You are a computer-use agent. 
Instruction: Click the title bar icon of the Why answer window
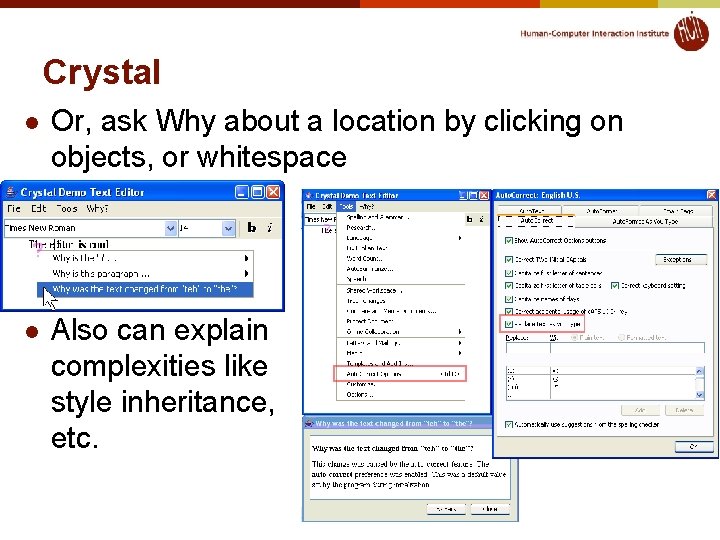click(309, 423)
